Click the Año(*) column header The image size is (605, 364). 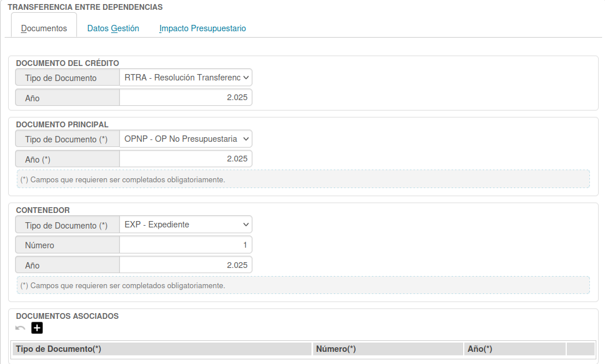tap(515, 349)
